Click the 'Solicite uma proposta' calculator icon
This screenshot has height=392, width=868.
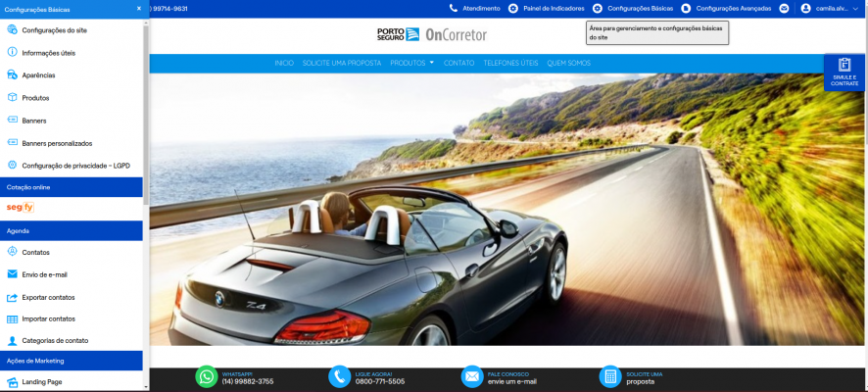point(610,376)
